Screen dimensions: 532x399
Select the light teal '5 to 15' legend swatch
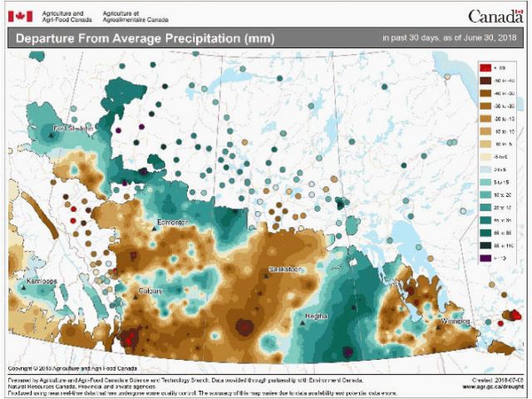coord(485,182)
